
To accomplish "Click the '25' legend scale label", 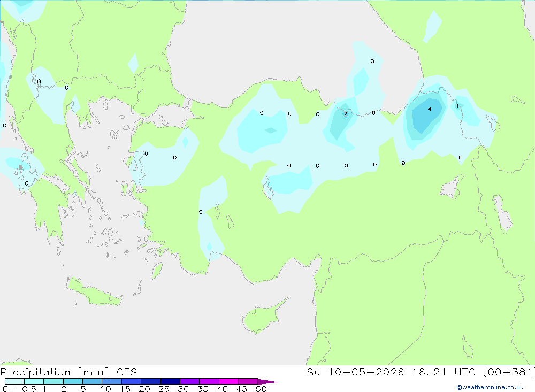I will (x=164, y=389).
